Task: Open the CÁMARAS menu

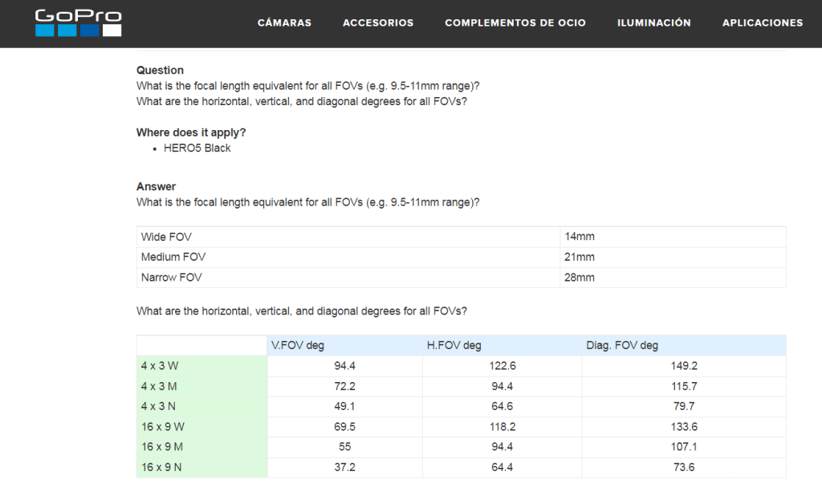Action: (x=284, y=23)
